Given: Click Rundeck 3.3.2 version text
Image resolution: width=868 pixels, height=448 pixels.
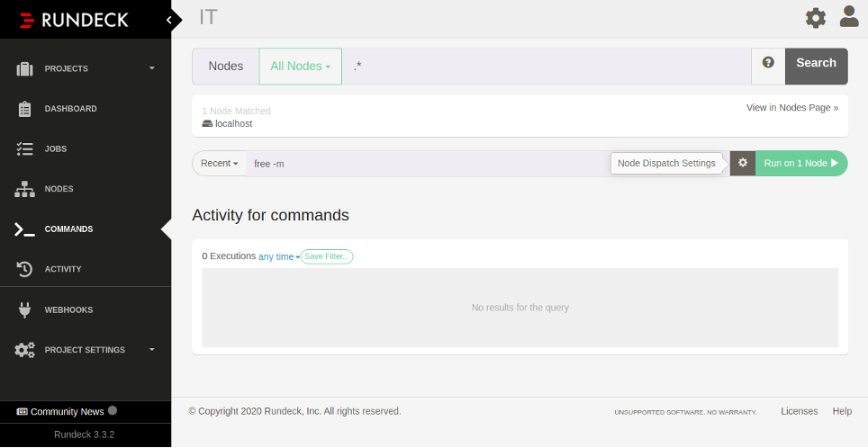Looking at the screenshot, I should click(84, 435).
